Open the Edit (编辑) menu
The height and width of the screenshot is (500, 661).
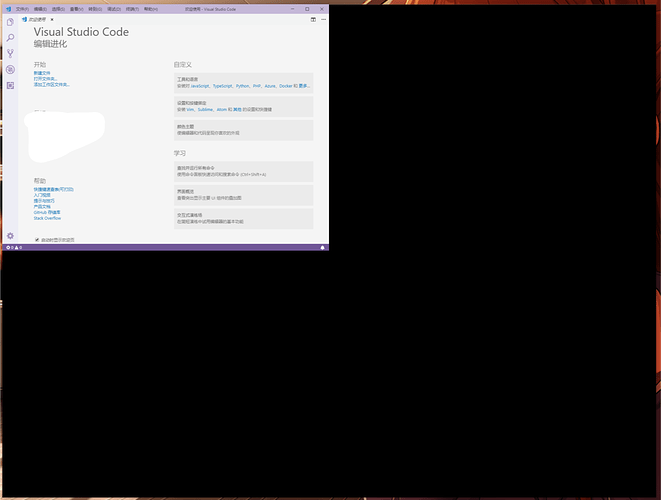40,9
